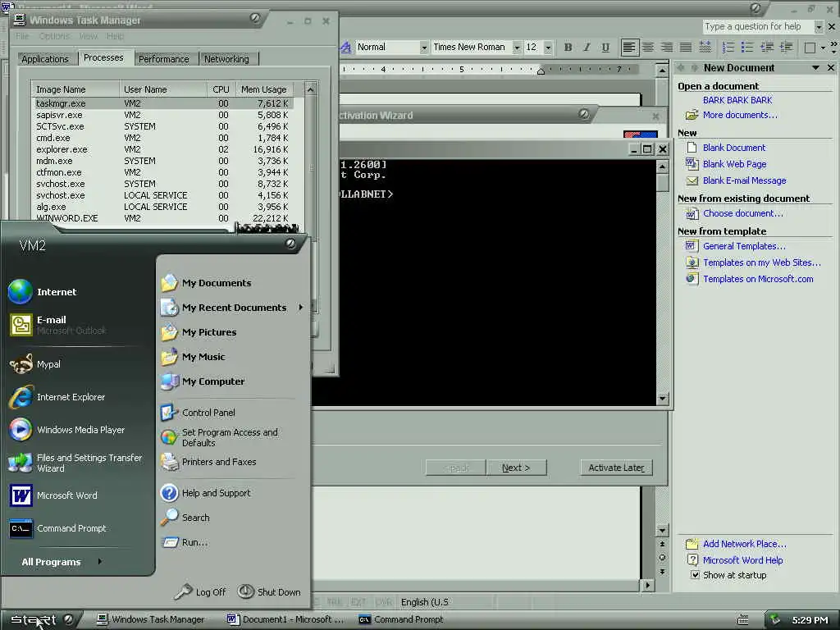The image size is (840, 630).
Task: Click Shut Down in Start menu
Action: pyautogui.click(x=269, y=591)
